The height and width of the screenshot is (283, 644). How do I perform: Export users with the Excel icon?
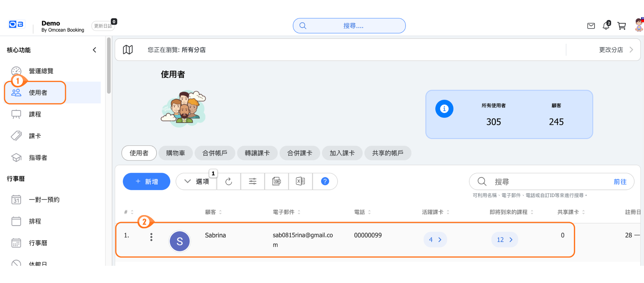(300, 181)
